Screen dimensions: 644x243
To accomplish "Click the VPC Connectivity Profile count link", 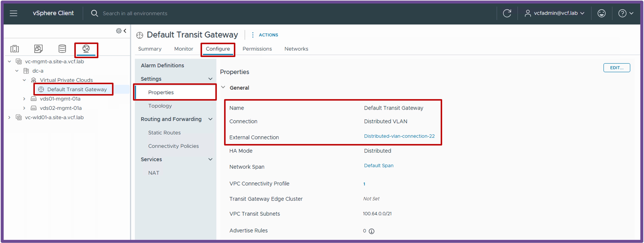I will (364, 184).
